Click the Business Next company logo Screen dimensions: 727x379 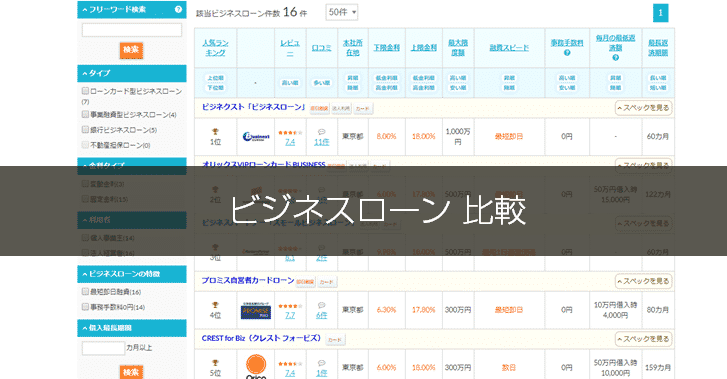click(256, 137)
